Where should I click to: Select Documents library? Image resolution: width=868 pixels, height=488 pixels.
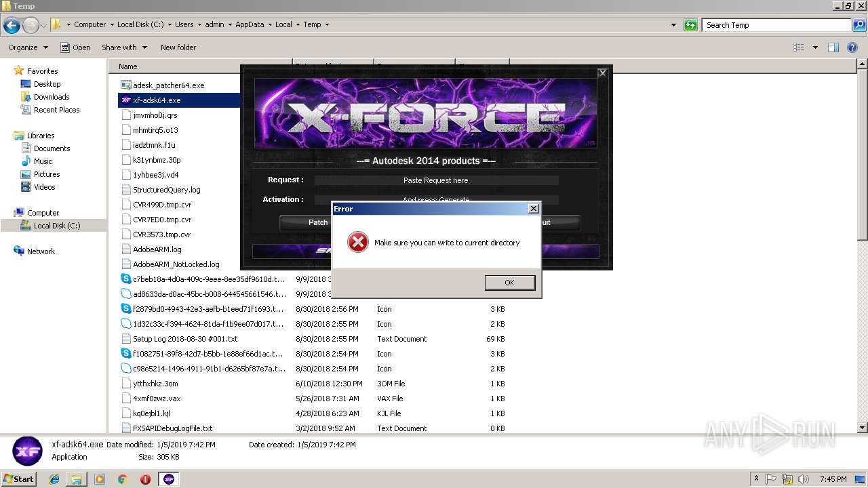coord(52,148)
